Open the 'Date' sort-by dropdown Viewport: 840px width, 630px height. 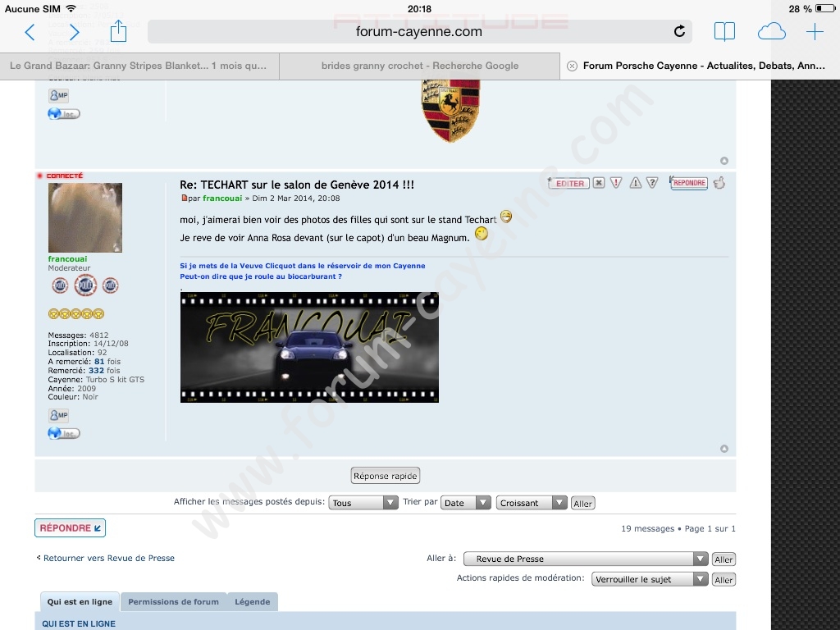(466, 503)
